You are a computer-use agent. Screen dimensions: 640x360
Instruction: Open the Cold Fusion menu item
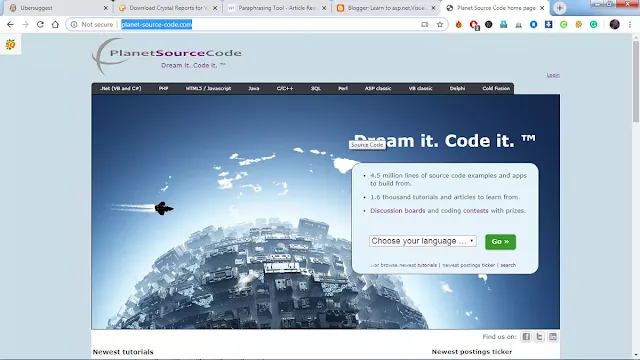[496, 88]
